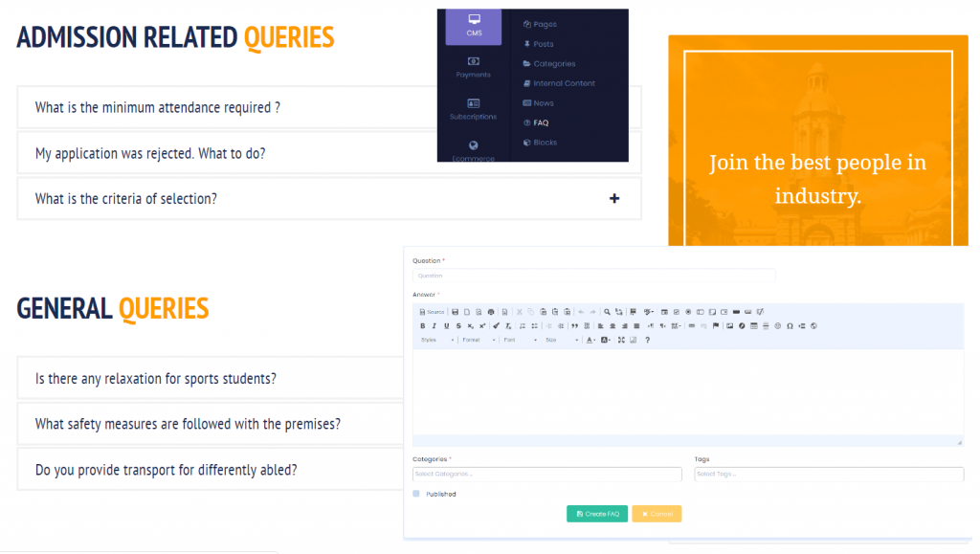Open the Ecommerce section
The width and height of the screenshot is (980, 554).
[472, 153]
